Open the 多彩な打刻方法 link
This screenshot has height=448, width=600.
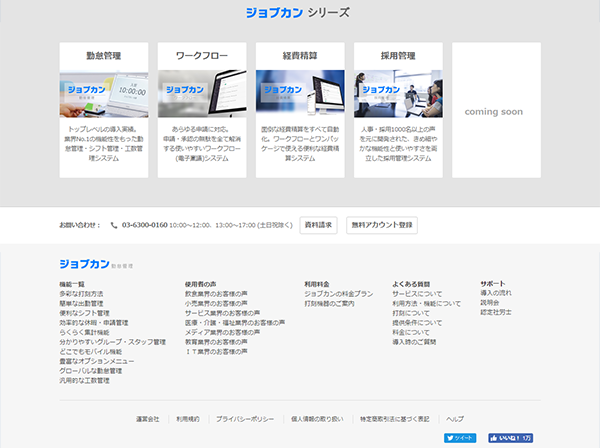click(x=81, y=294)
